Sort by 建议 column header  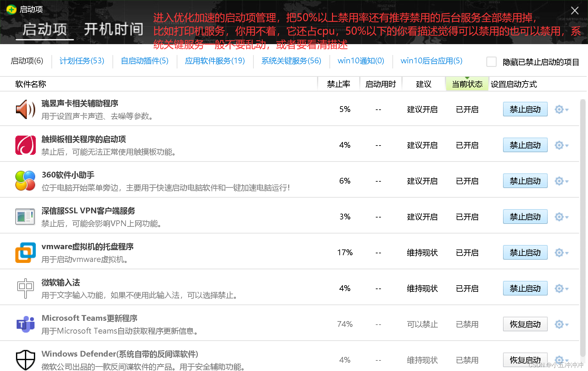(423, 84)
